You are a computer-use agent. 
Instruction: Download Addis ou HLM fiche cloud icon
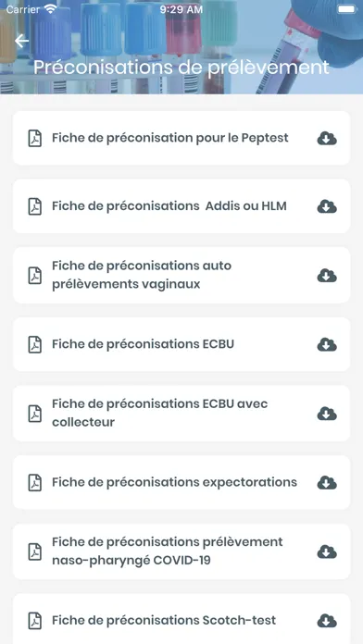pyautogui.click(x=327, y=206)
